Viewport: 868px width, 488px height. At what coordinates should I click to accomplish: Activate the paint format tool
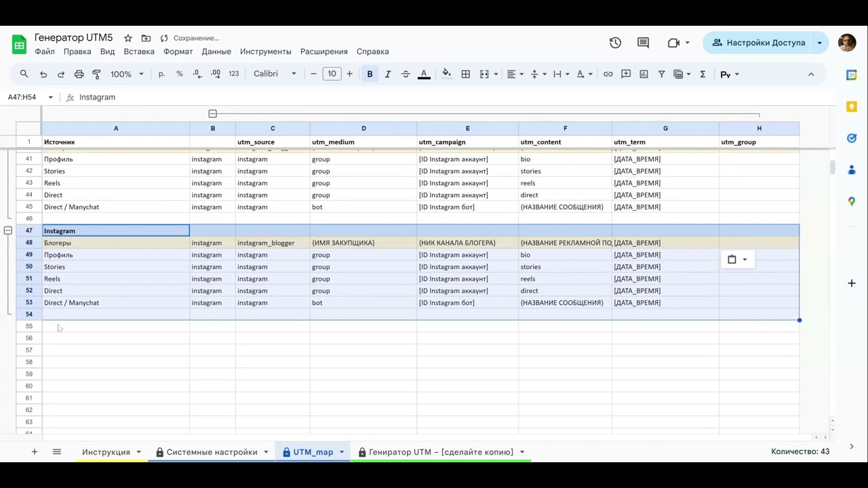(96, 74)
